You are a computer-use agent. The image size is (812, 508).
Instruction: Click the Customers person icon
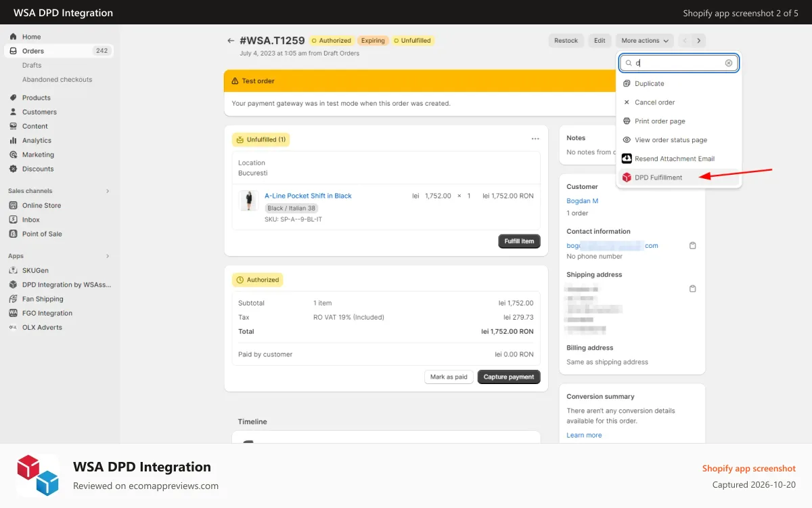point(14,112)
